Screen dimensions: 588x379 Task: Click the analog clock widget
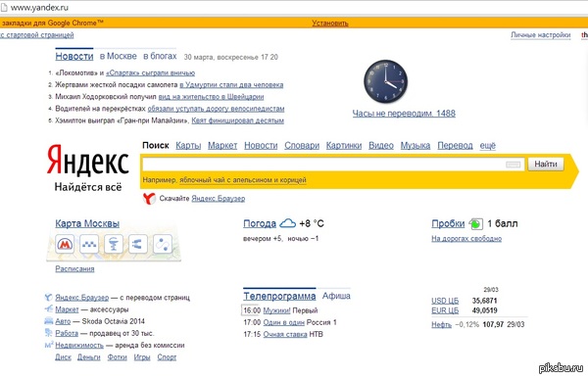[386, 81]
